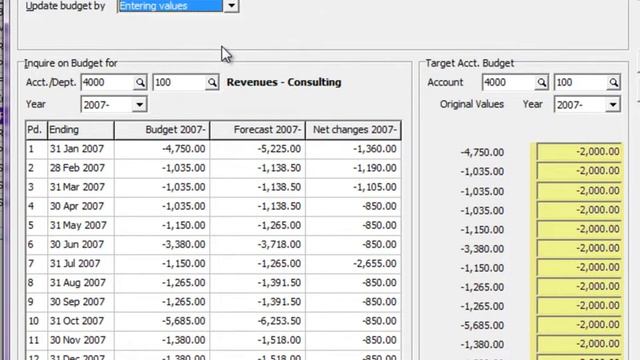
Task: Click the Budget cell '-5,685.00' in table
Action: coord(162,322)
